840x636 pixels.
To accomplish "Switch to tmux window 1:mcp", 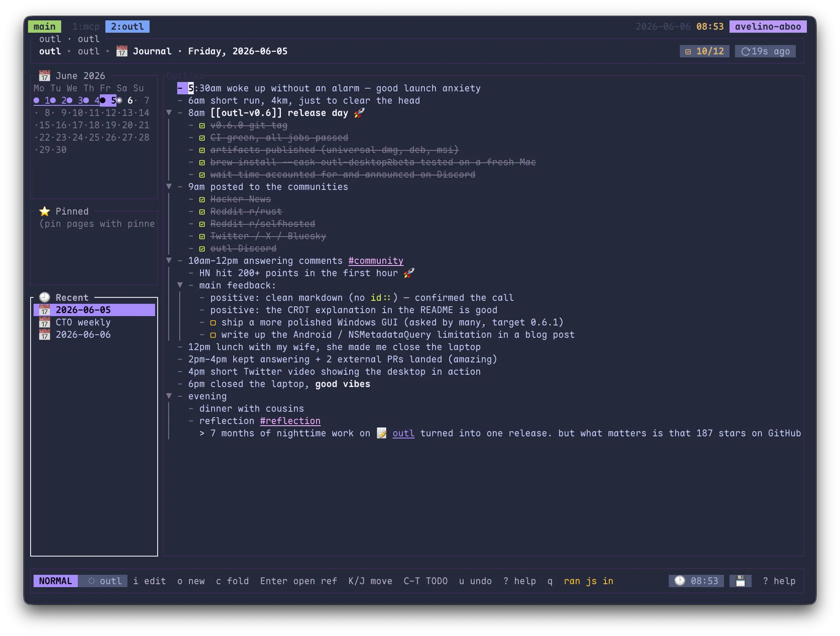I will click(x=86, y=27).
